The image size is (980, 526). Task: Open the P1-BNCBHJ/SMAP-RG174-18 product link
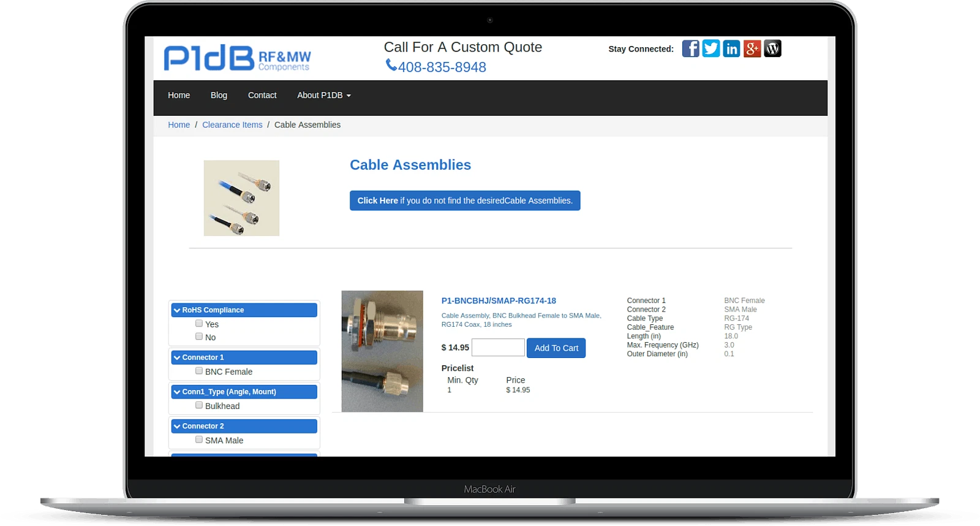(x=499, y=301)
